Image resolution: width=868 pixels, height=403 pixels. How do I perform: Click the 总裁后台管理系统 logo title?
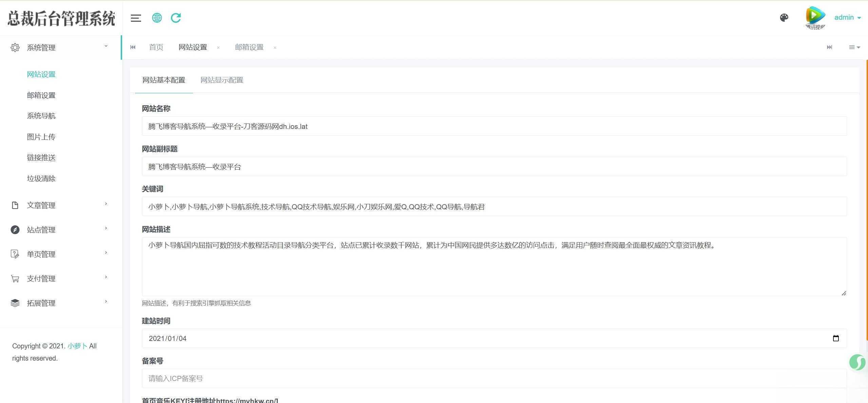click(x=61, y=18)
